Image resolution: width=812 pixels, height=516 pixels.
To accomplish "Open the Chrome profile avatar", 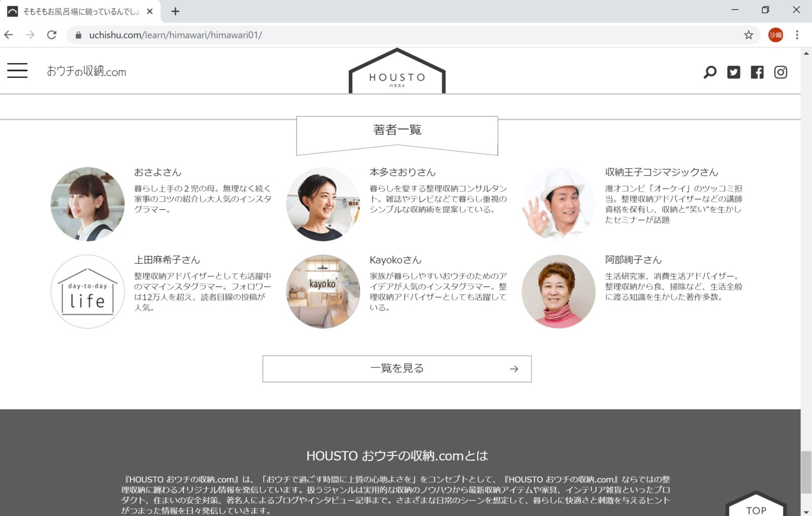I will click(x=775, y=35).
